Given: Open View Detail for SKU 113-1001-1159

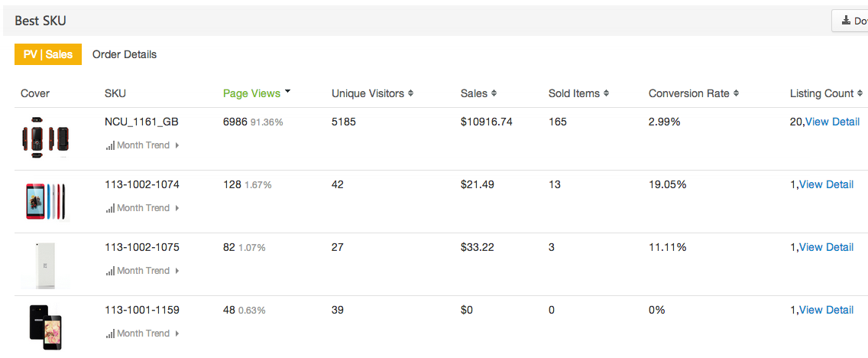Looking at the screenshot, I should [827, 310].
